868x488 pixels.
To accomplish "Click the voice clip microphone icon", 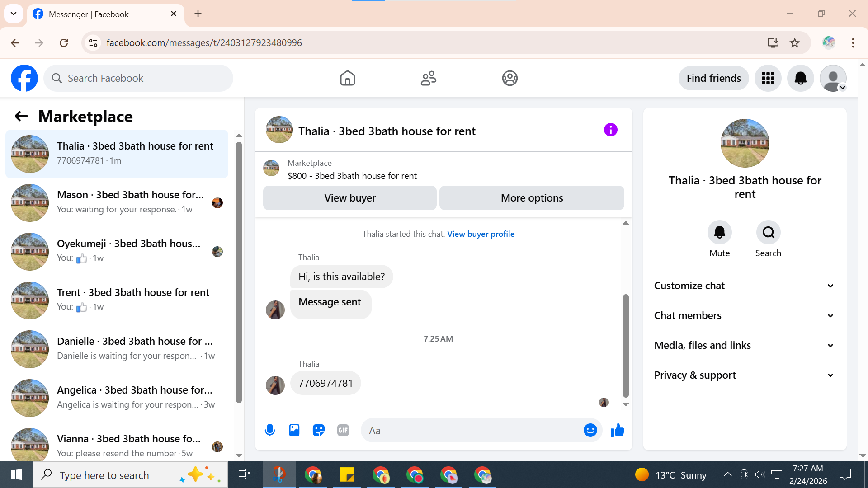I will pyautogui.click(x=270, y=430).
